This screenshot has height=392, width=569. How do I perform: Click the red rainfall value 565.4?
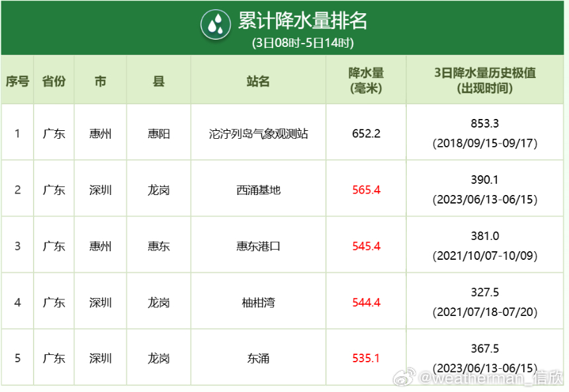tap(366, 190)
